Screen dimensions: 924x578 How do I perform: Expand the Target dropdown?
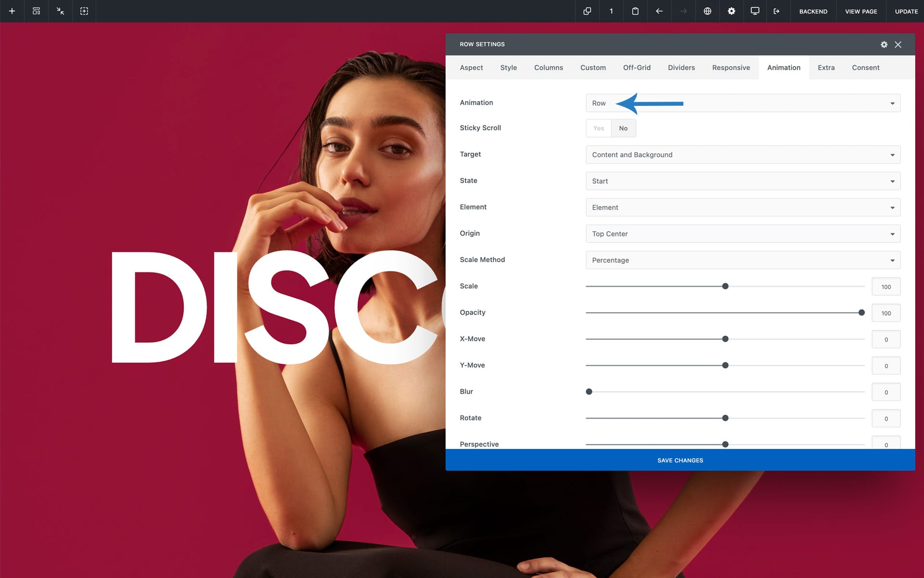pyautogui.click(x=743, y=155)
